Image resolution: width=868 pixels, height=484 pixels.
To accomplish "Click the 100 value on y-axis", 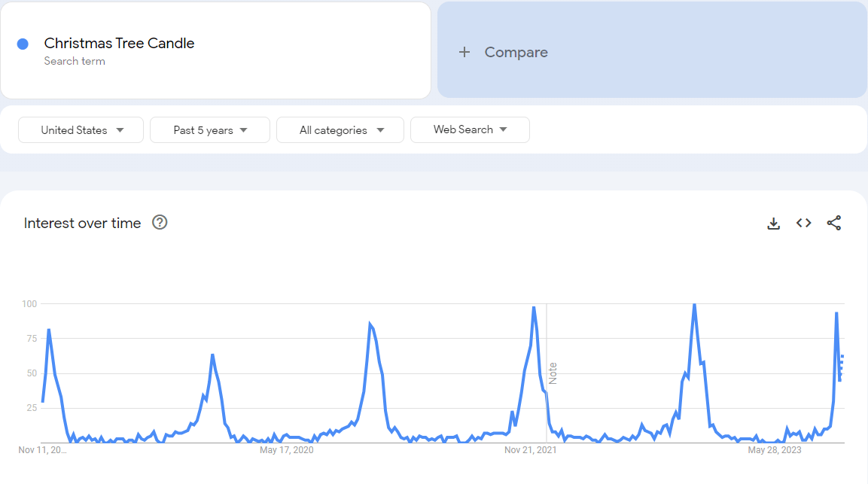I will click(29, 303).
